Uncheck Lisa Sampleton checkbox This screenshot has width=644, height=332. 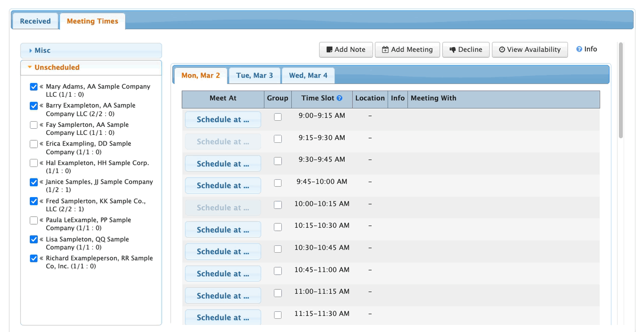(34, 240)
